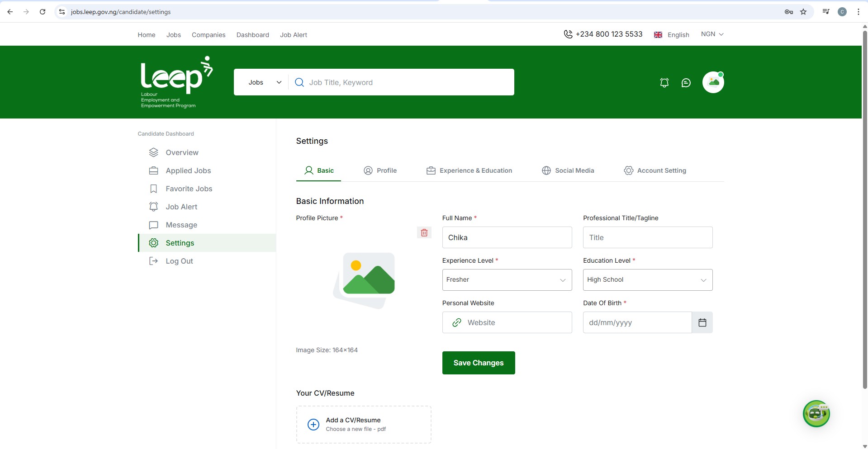Delete profile picture with trash icon

(x=424, y=233)
